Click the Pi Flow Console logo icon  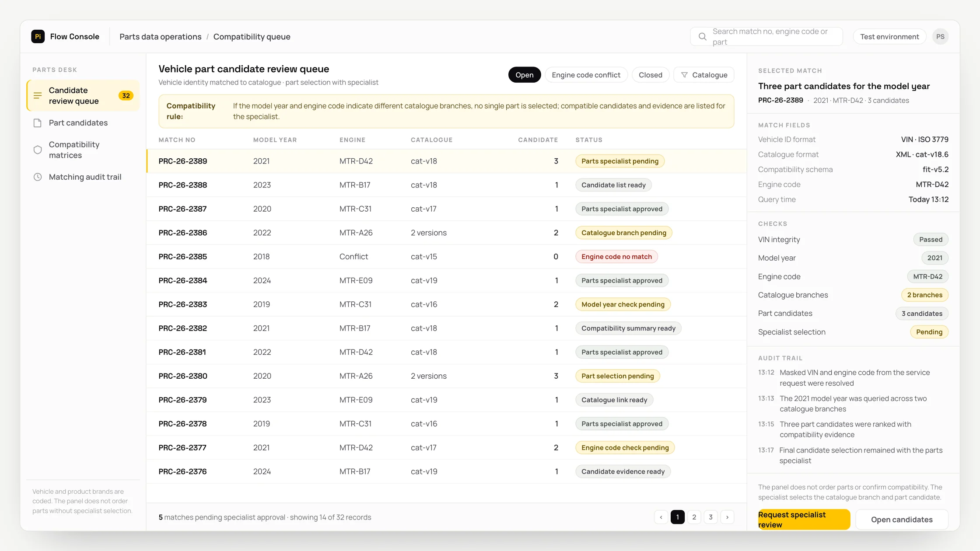pos(38,36)
